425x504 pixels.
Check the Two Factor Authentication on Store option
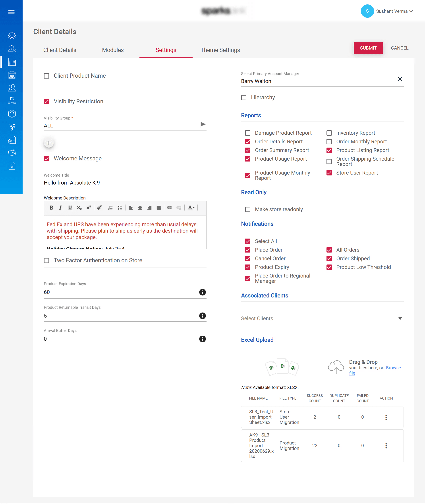(x=46, y=260)
